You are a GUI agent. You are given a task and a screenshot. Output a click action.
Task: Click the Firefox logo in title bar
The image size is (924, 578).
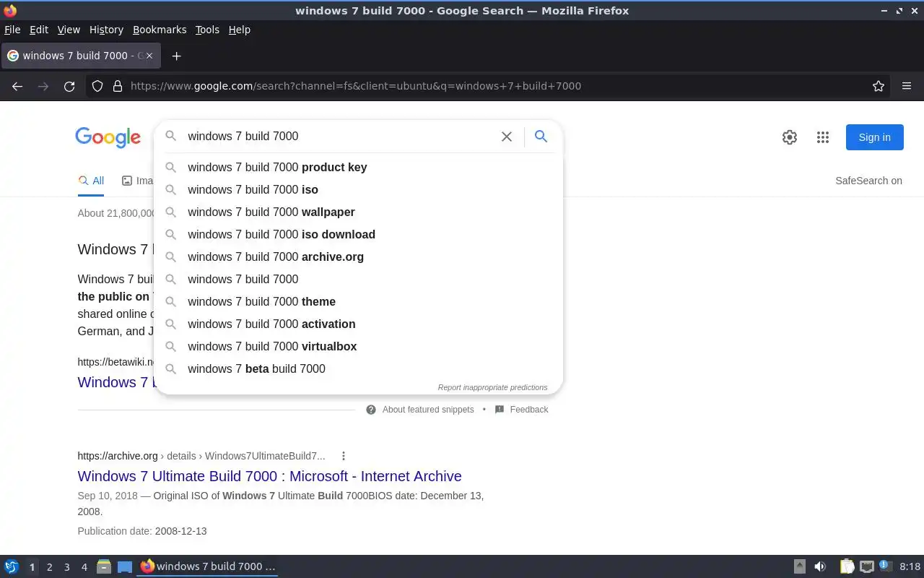coord(10,11)
